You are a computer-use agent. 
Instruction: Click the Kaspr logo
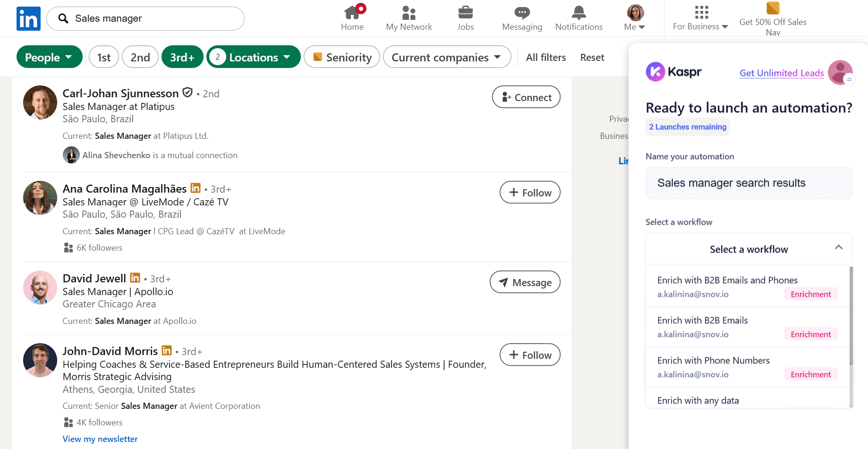[673, 72]
